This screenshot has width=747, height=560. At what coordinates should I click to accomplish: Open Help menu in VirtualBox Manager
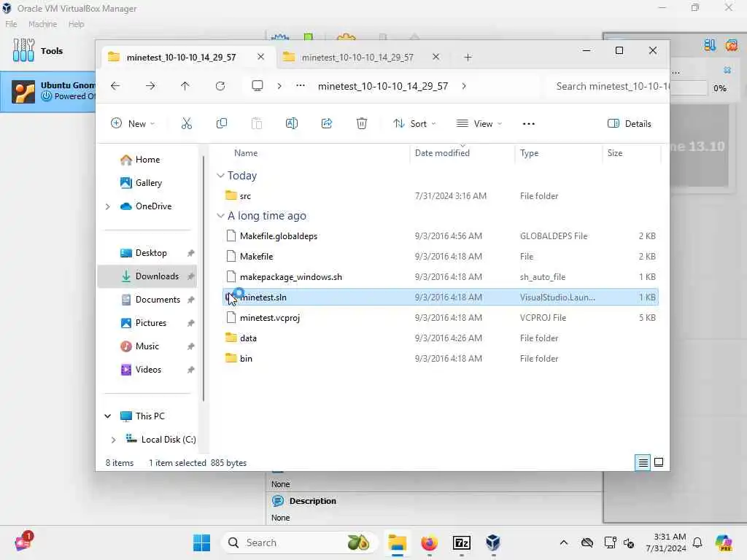[x=76, y=24]
